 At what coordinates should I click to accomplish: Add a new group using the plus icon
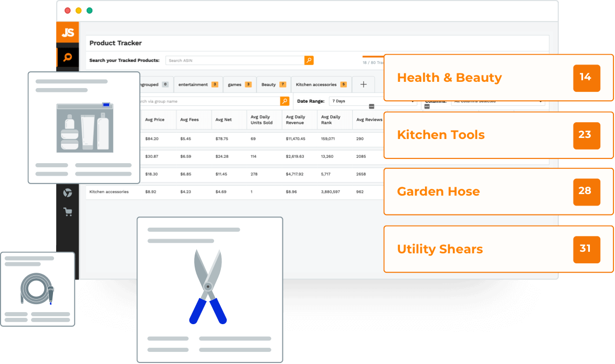click(363, 84)
